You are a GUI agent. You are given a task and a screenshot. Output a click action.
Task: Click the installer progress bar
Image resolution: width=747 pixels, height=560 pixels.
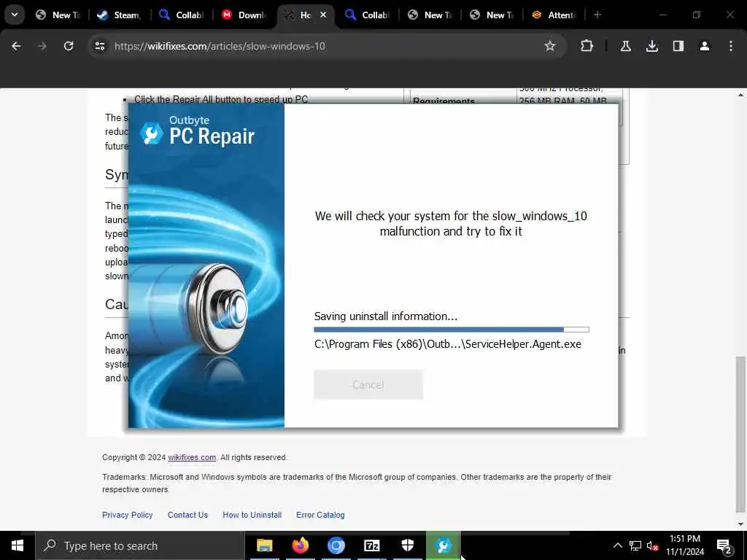click(x=452, y=330)
